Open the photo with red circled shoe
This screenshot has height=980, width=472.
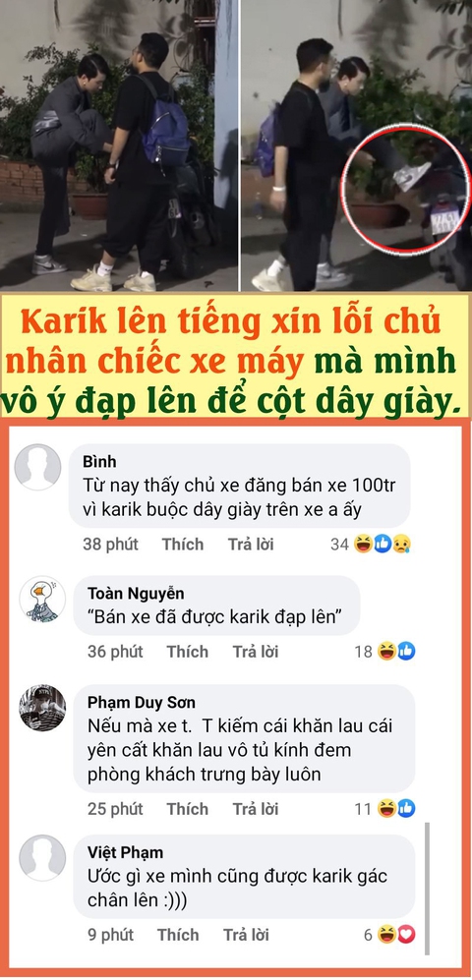pyautogui.click(x=356, y=145)
